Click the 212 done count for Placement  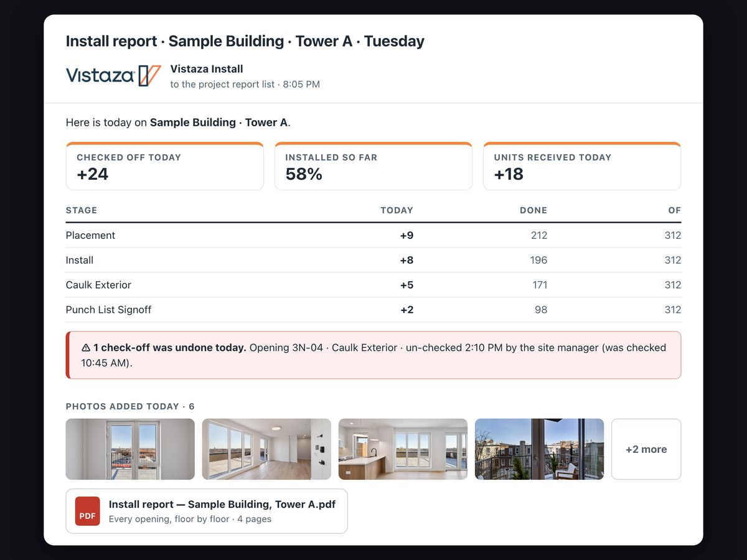coord(539,235)
